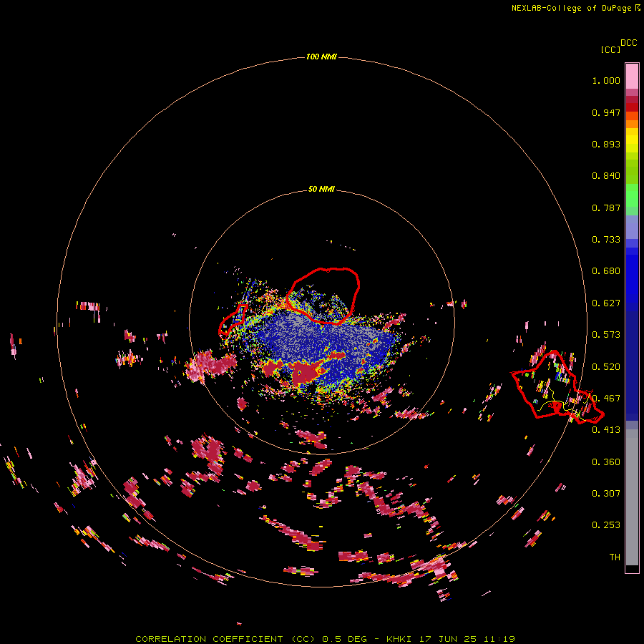Click the 0.467 color scale label
The height and width of the screenshot is (644, 644).
click(x=606, y=399)
